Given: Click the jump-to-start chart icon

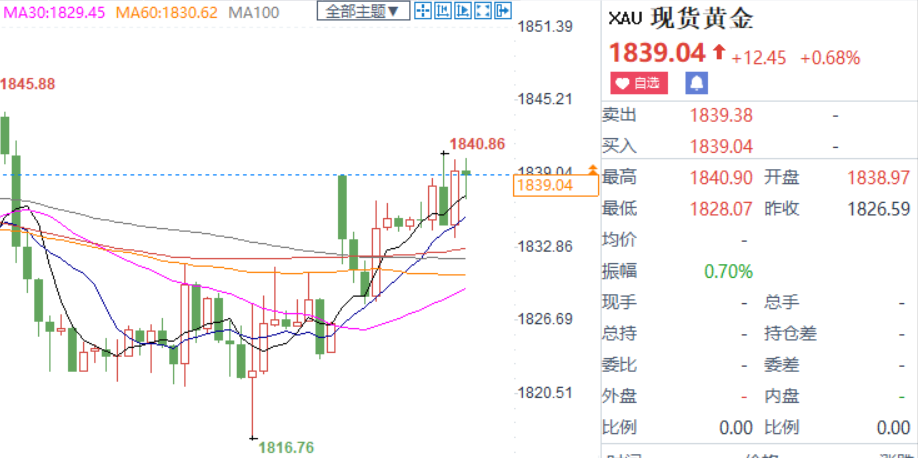Looking at the screenshot, I should pos(442,12).
